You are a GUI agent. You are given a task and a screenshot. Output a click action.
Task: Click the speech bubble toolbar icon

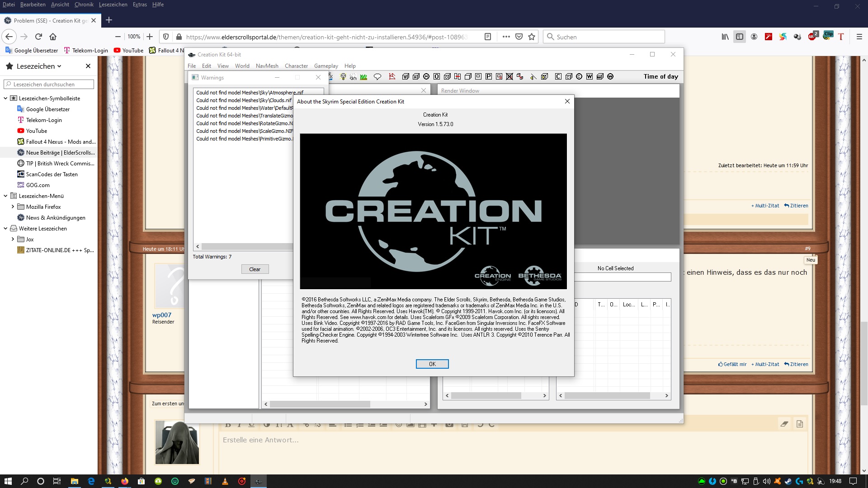tap(377, 77)
